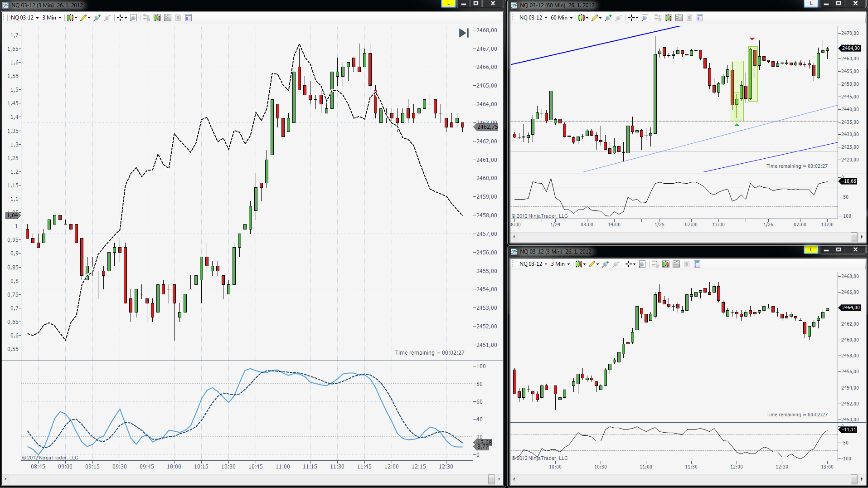Open NQ 03-12 instrument dropdown in 60 Min chart
Screen dimensions: 868x488
point(533,18)
